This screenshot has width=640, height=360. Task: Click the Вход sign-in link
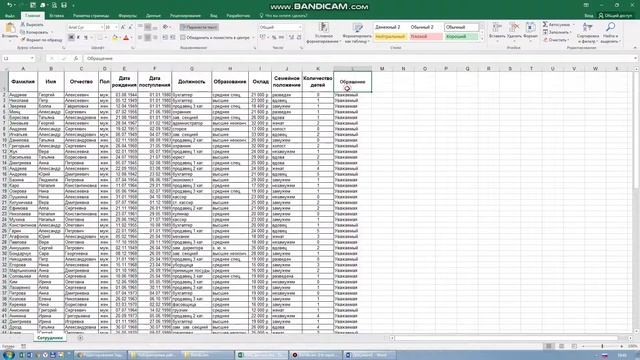point(589,16)
